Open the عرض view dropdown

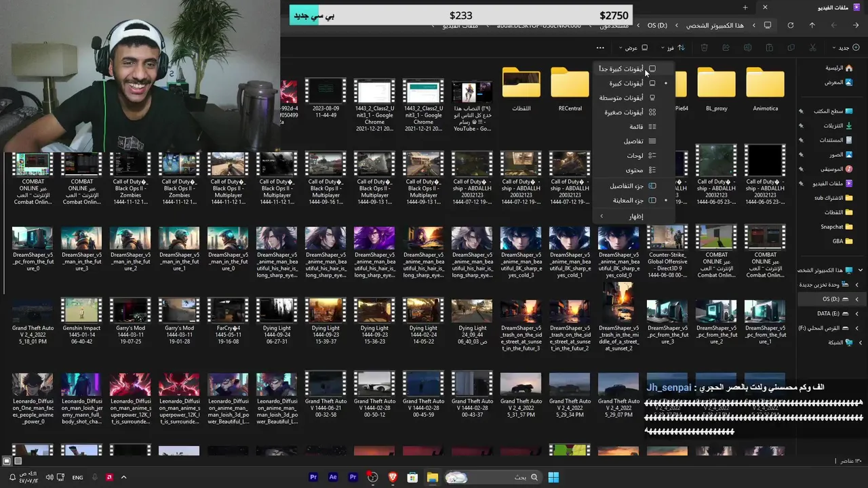point(634,47)
